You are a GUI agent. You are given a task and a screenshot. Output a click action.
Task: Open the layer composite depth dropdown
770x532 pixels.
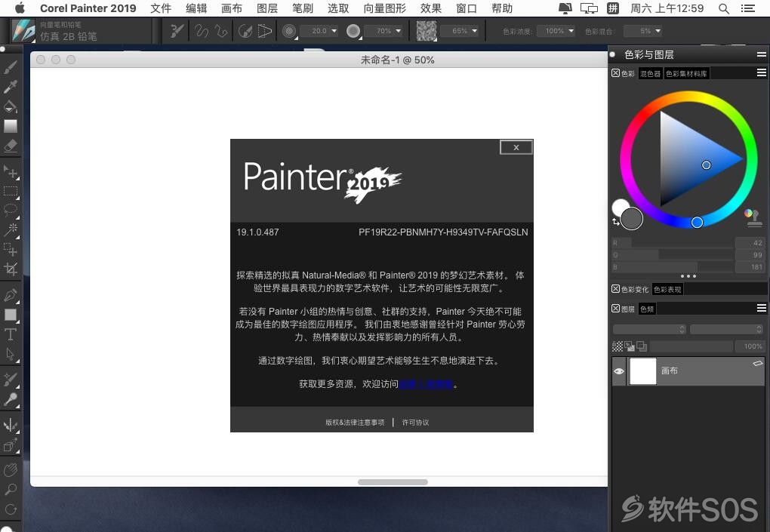726,329
